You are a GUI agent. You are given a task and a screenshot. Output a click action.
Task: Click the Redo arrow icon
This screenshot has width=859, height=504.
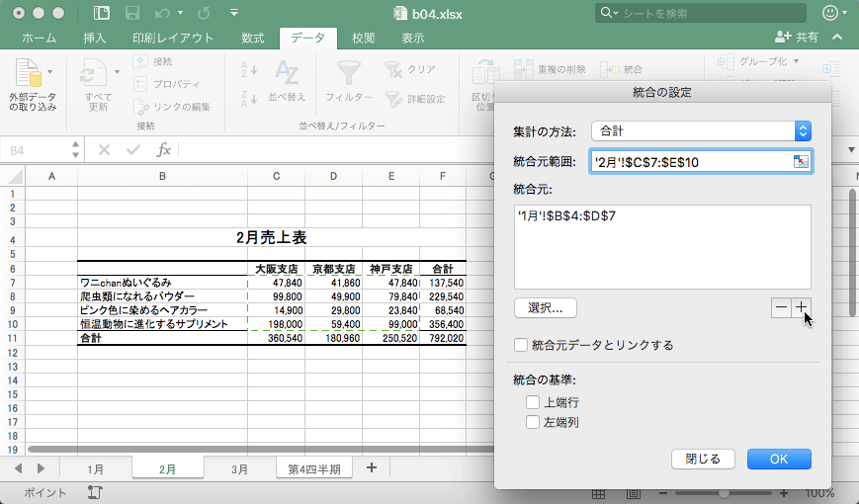pos(204,13)
